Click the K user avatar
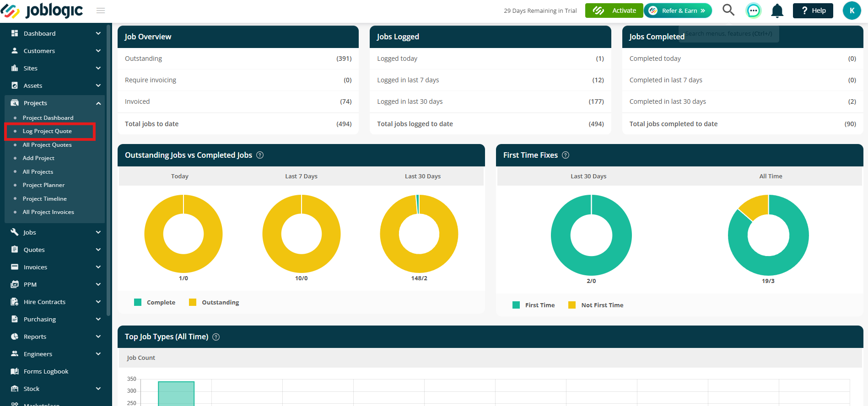 [x=852, y=11]
